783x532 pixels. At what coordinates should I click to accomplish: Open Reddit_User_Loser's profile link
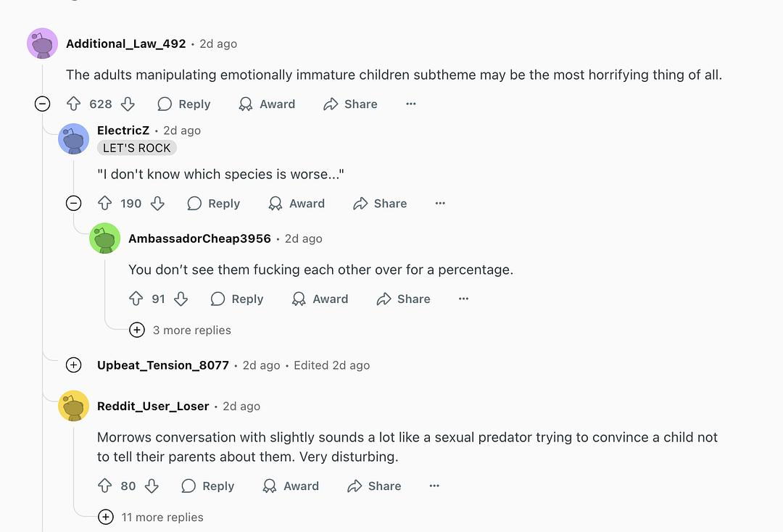pos(153,406)
